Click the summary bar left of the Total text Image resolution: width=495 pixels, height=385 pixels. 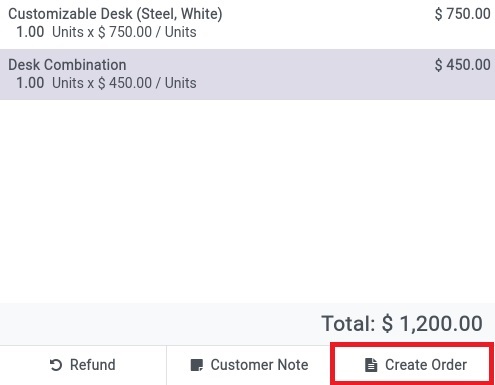pos(160,324)
